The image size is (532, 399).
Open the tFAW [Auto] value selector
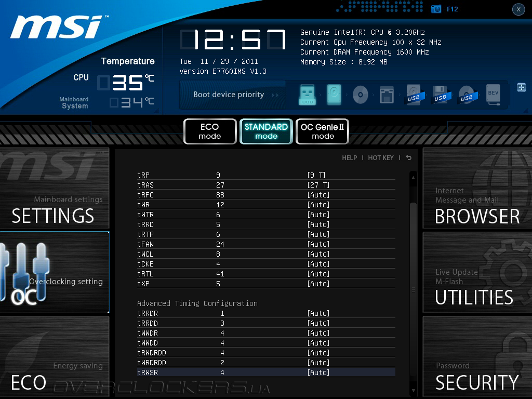(x=318, y=244)
